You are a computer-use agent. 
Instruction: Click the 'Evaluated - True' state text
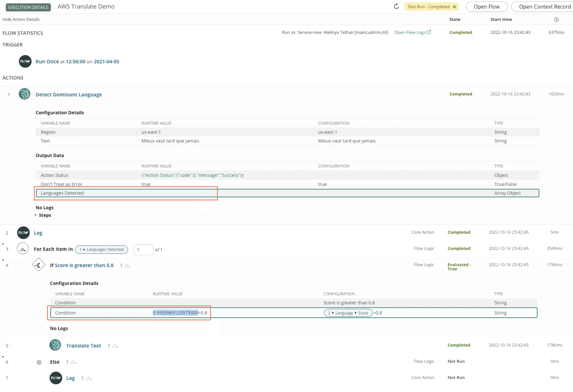coord(459,267)
